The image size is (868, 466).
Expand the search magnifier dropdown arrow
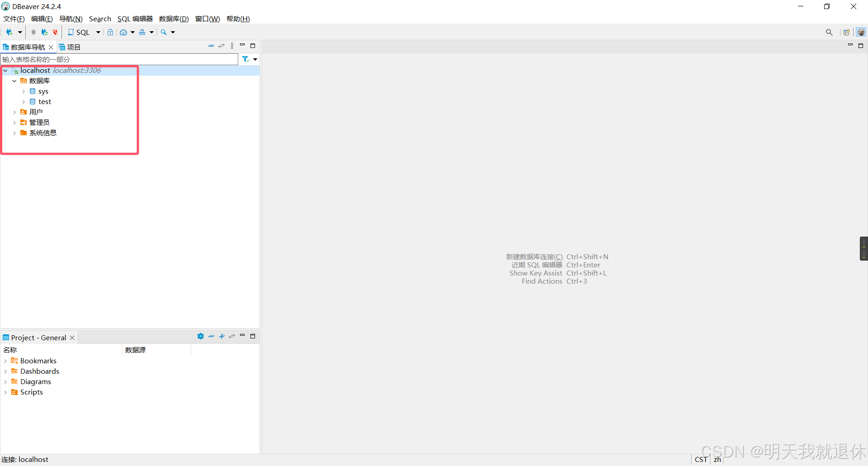[x=173, y=32]
